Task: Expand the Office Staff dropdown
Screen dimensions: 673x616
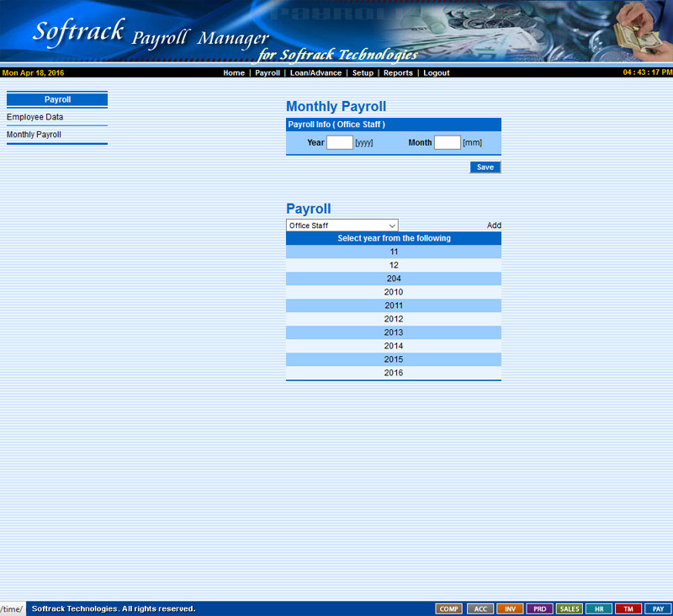Action: pos(342,226)
